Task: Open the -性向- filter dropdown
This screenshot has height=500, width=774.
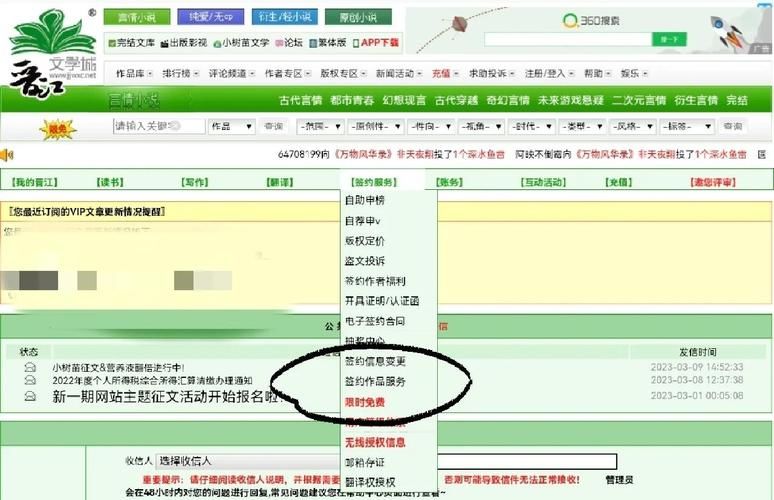Action: (431, 126)
